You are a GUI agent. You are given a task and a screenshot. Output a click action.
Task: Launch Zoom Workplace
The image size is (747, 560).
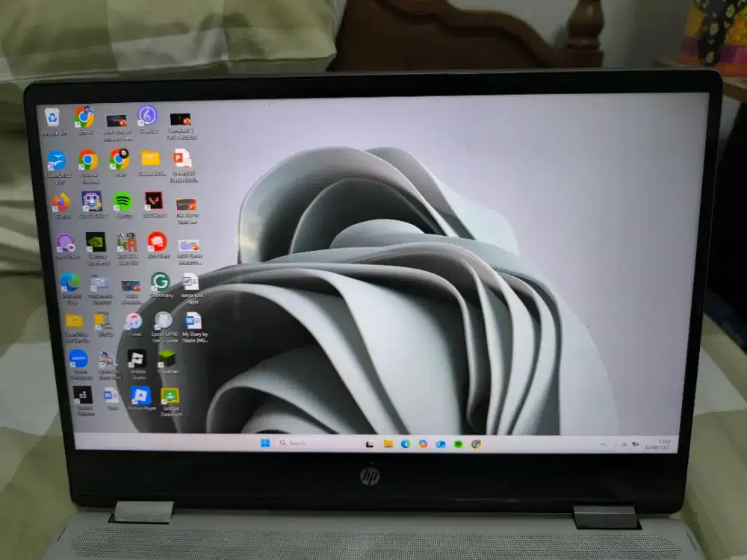79,358
